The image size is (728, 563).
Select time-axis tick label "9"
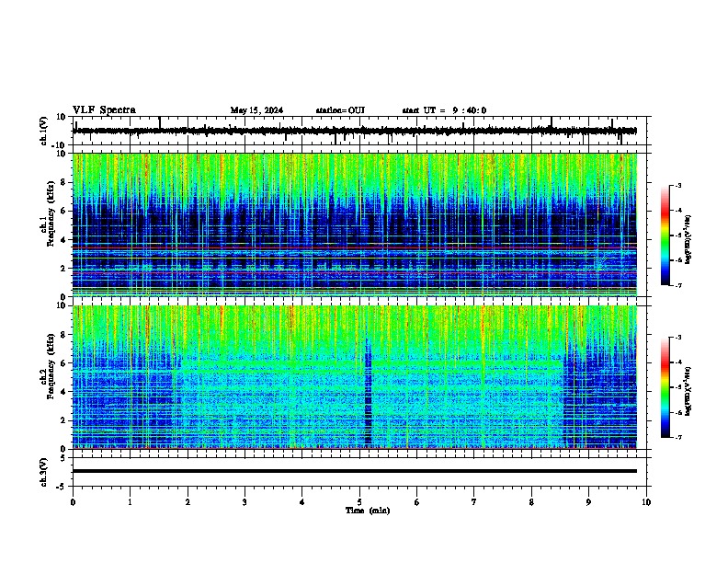pos(588,502)
